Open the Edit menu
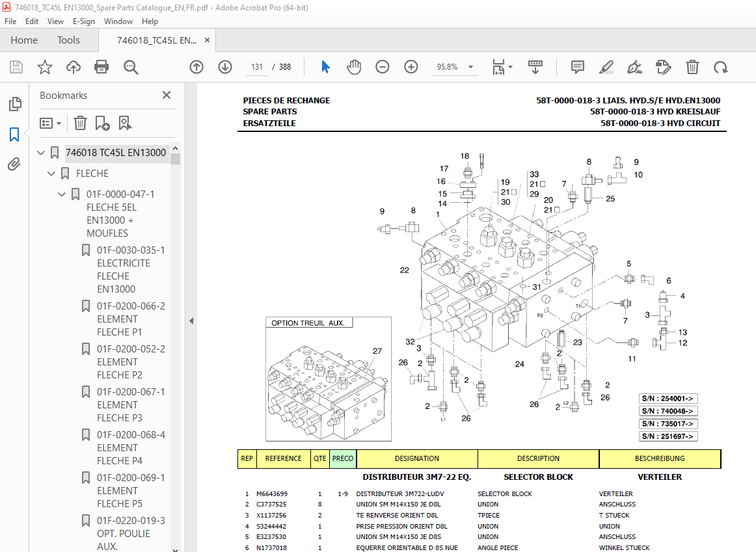The height and width of the screenshot is (552, 756). 32,21
